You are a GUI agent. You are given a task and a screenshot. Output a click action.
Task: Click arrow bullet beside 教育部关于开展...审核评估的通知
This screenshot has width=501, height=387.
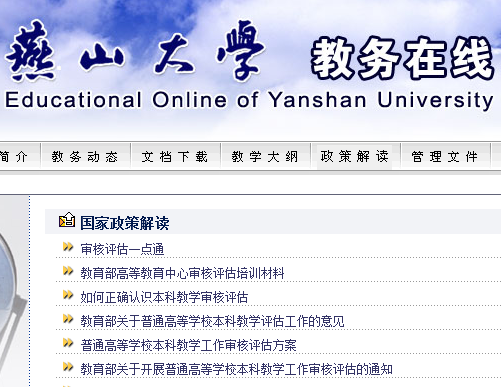68,367
